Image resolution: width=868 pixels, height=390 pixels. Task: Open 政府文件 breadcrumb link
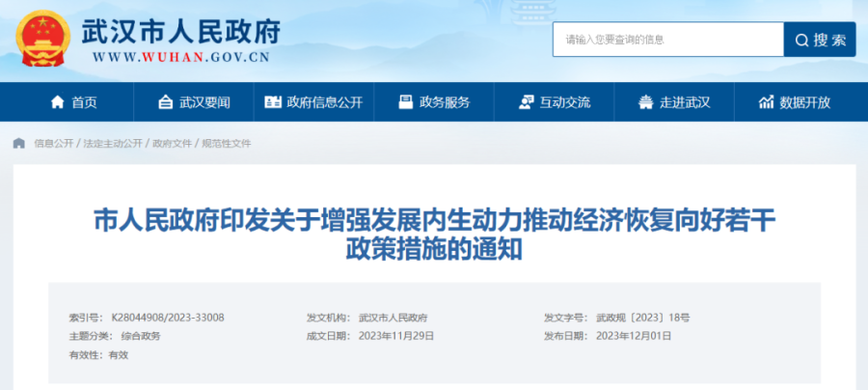[173, 144]
